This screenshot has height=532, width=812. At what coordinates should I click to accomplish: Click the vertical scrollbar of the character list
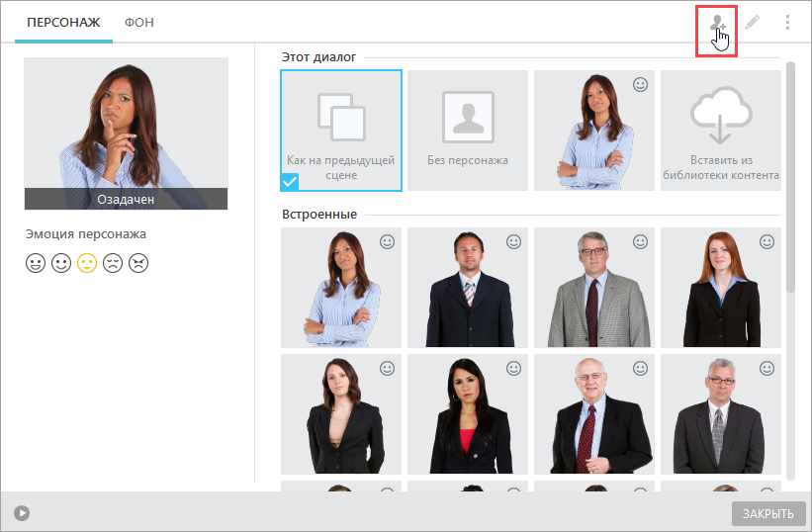click(790, 176)
